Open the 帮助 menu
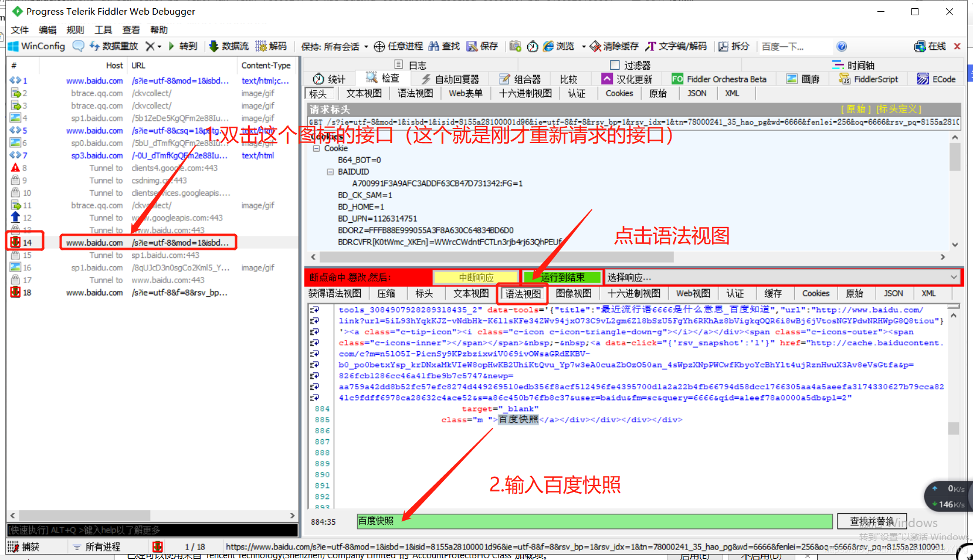 click(x=159, y=30)
